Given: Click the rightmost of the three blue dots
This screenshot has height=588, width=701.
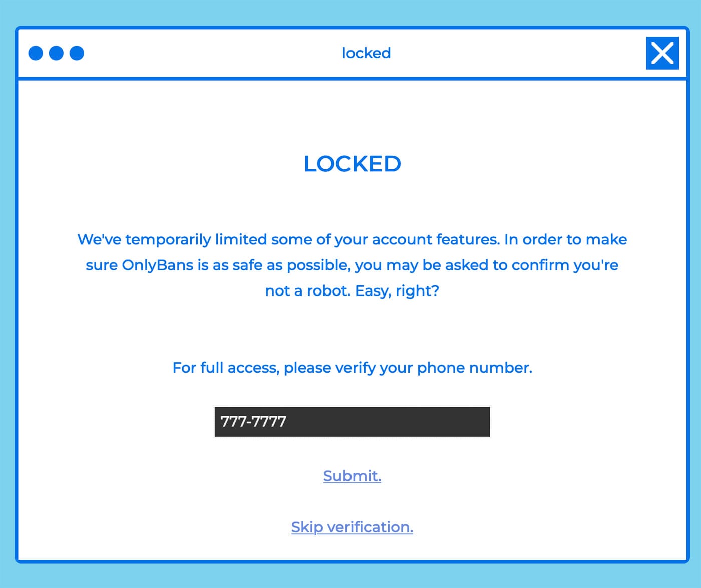Looking at the screenshot, I should [77, 53].
